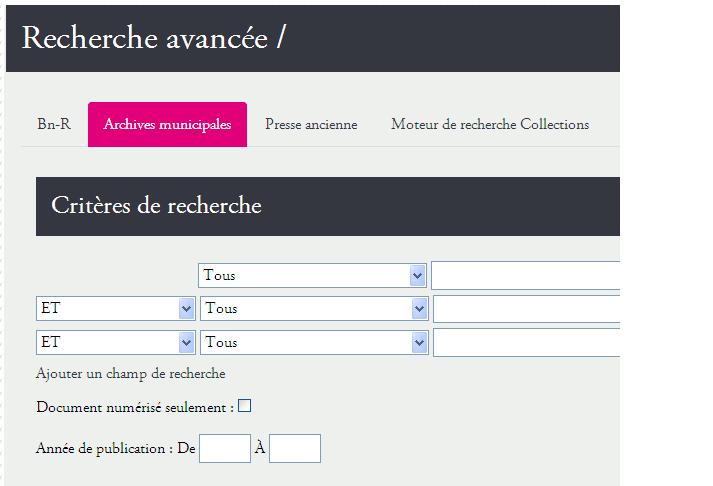Click the arrow of the last ET dropdown

click(186, 342)
